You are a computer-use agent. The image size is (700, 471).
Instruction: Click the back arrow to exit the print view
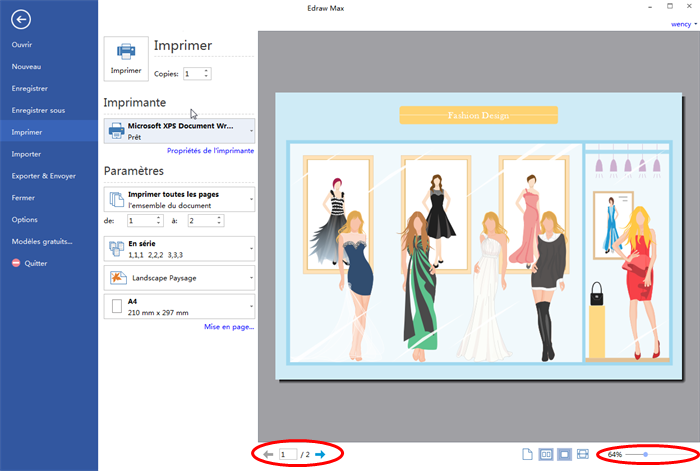coord(21,18)
